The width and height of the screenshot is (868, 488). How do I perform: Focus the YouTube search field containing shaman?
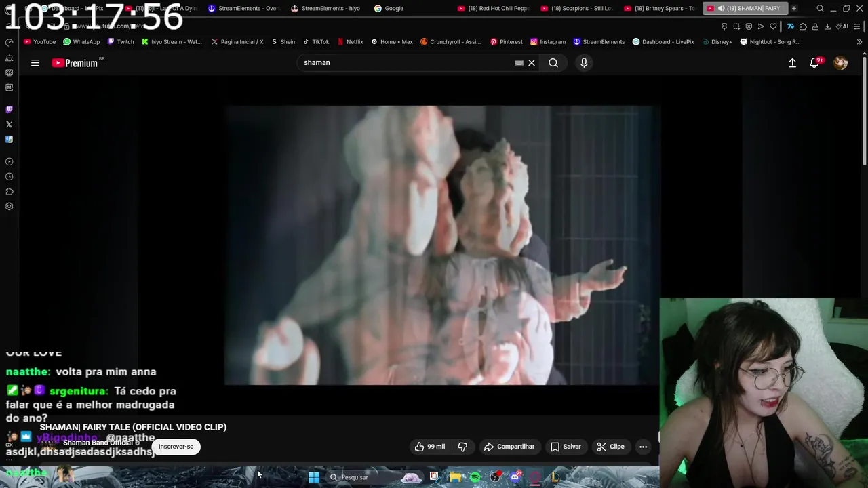point(407,63)
